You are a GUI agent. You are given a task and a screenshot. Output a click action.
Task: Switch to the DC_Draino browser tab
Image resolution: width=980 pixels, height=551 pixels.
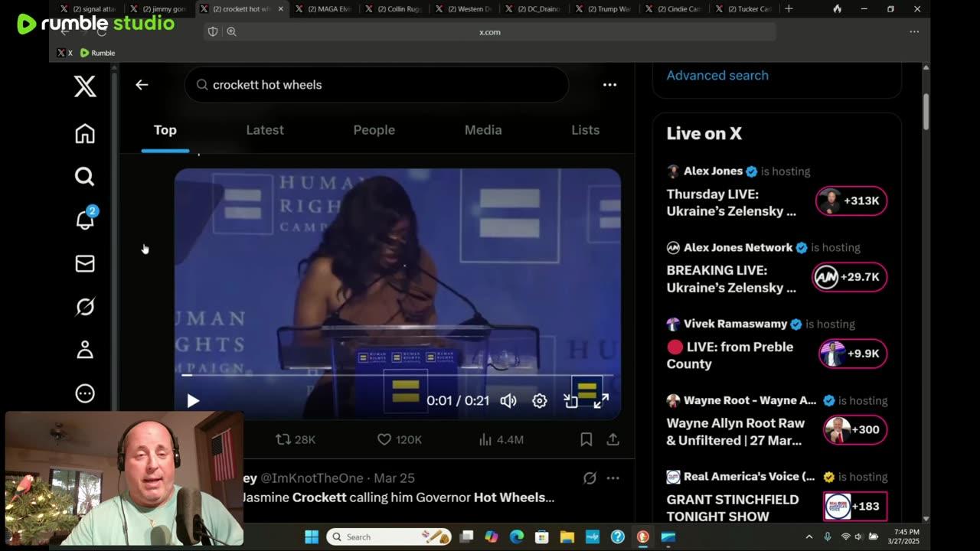coord(532,9)
